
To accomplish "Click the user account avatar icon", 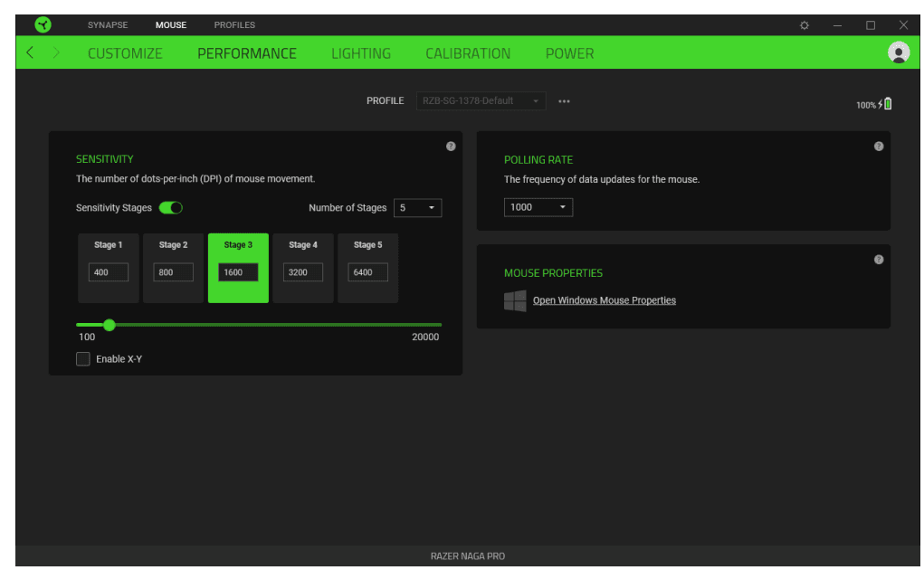I will click(x=898, y=52).
